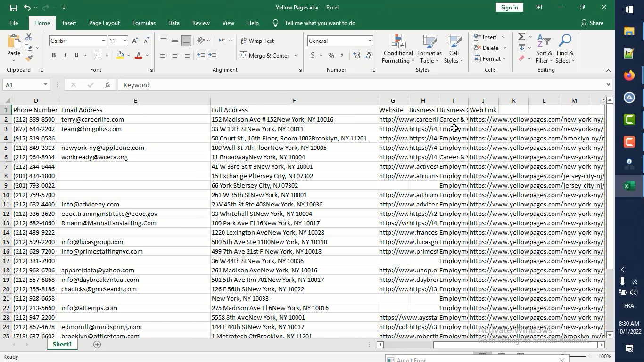Open Format as Table gallery

(x=429, y=49)
